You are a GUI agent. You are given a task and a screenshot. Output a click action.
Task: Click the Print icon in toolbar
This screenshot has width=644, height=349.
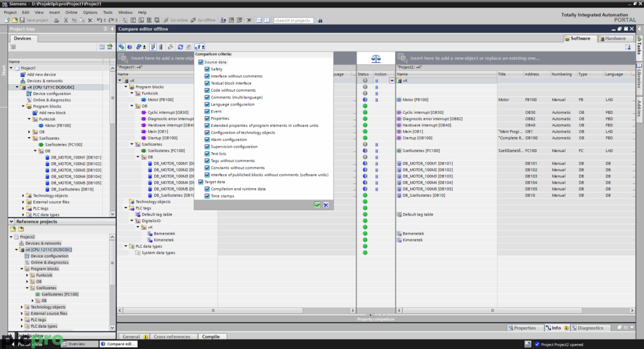[56, 20]
